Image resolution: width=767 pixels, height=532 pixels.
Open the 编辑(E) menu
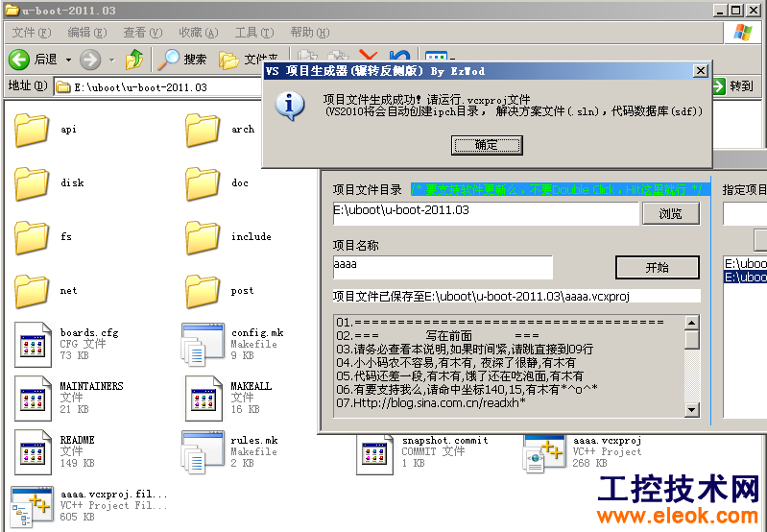click(x=87, y=33)
